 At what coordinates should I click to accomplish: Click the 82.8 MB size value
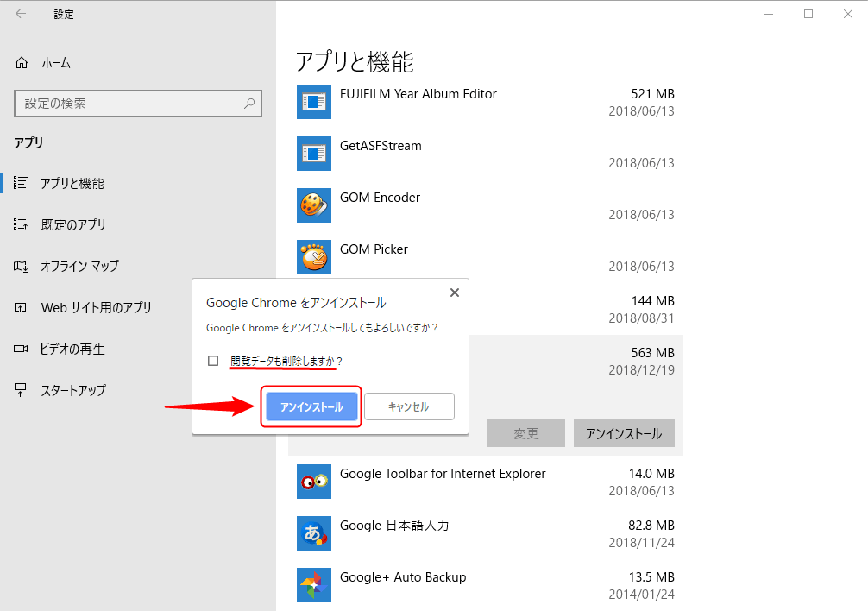click(651, 526)
